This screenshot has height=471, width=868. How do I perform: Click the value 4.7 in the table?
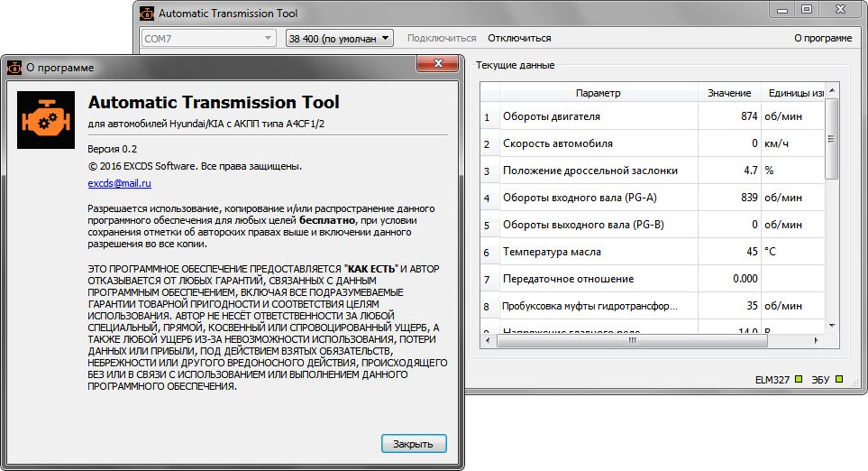click(751, 171)
